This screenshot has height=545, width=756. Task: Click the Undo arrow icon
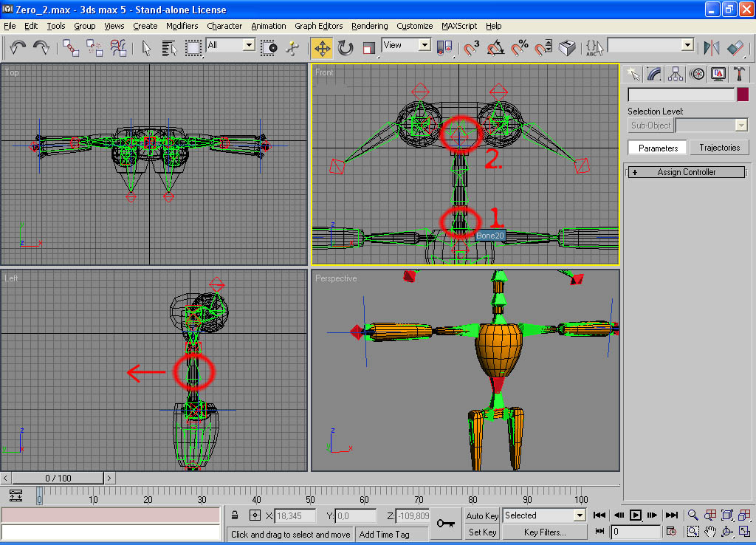click(18, 48)
